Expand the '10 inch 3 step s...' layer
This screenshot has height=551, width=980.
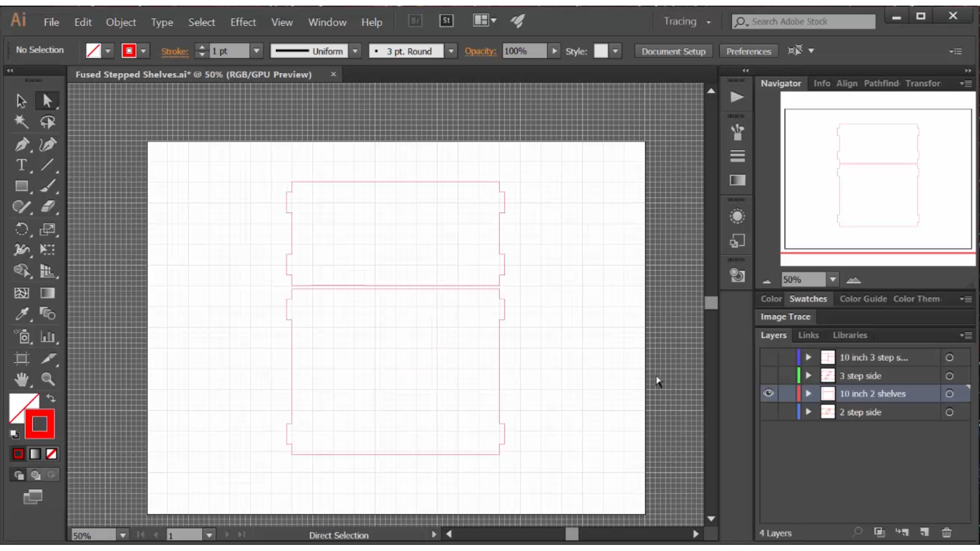click(x=807, y=357)
